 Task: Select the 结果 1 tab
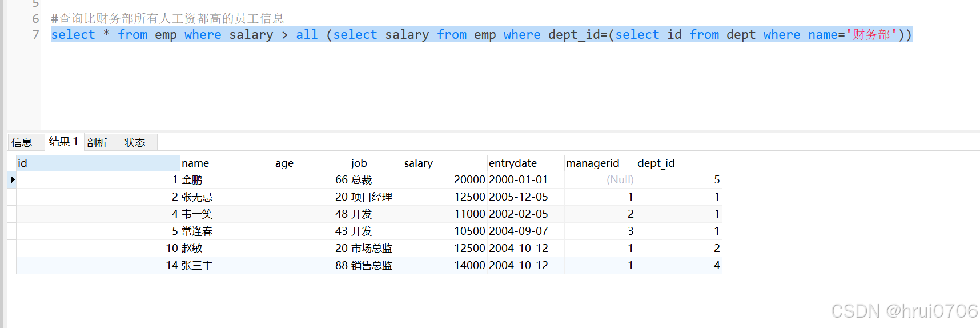pyautogui.click(x=64, y=142)
